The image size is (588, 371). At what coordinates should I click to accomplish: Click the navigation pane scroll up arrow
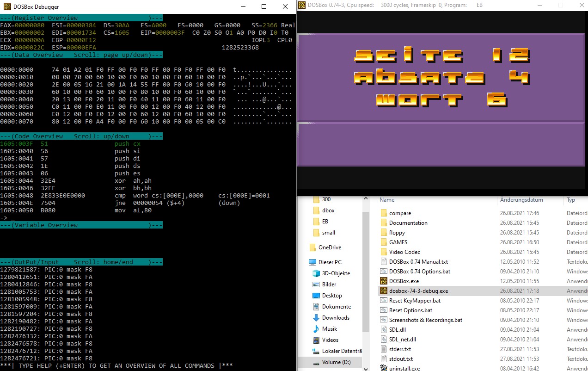point(366,199)
